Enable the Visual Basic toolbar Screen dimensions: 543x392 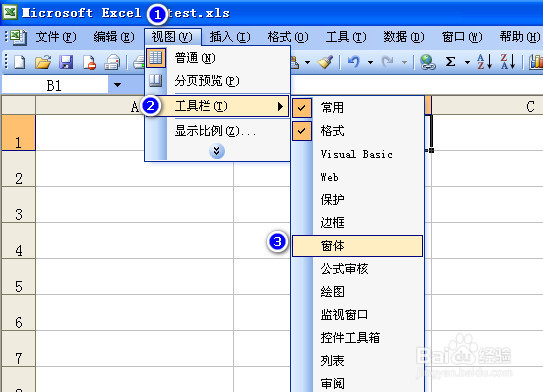pos(357,154)
